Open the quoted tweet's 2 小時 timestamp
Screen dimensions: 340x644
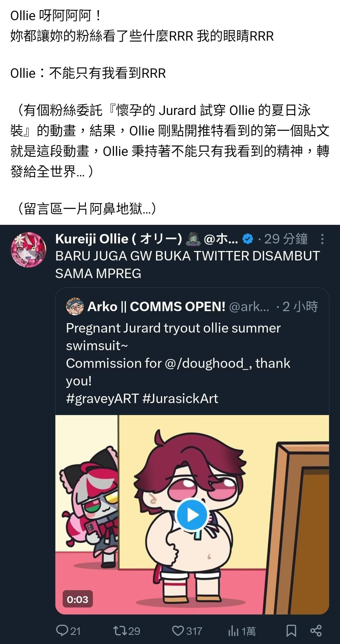300,306
